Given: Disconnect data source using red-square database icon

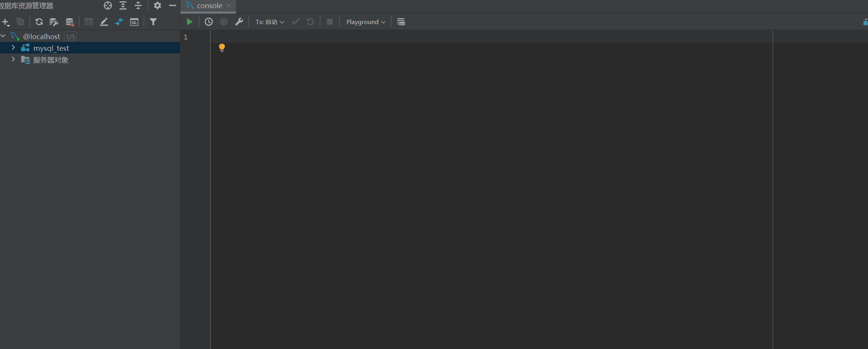Looking at the screenshot, I should point(69,22).
